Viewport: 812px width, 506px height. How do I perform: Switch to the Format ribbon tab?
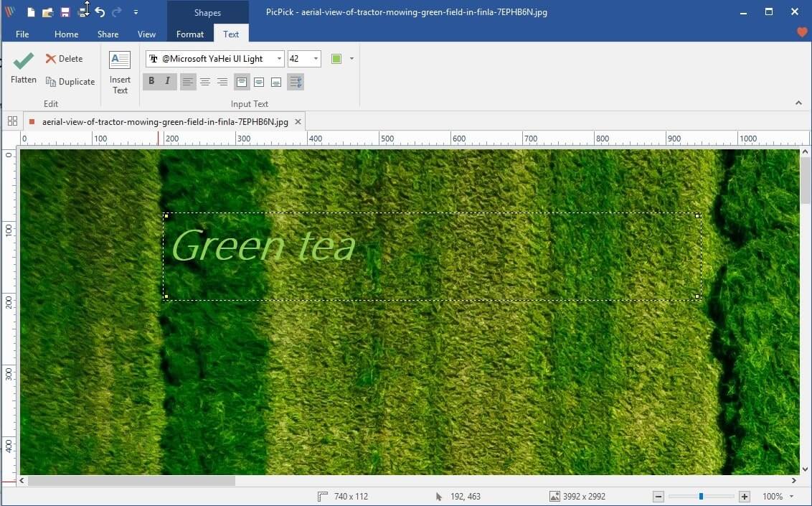point(190,34)
